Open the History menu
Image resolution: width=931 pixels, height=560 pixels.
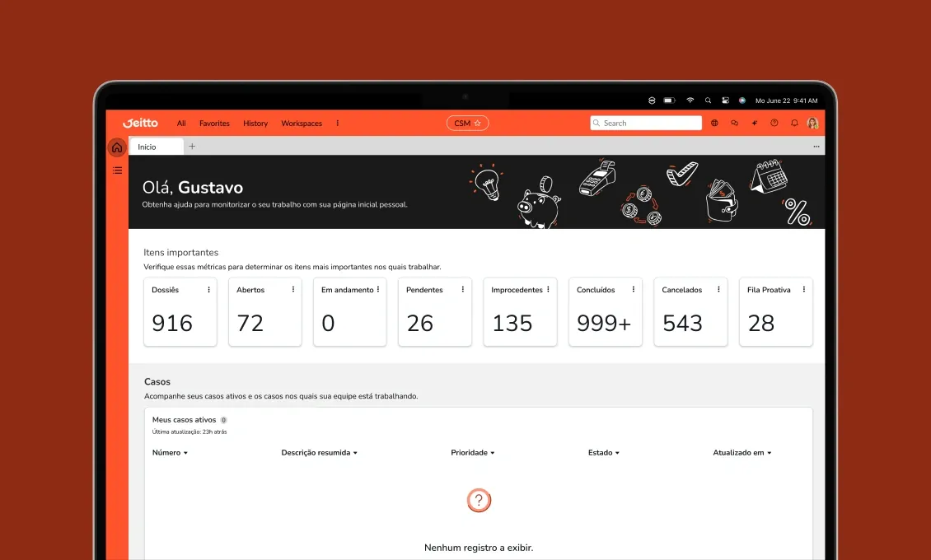[x=255, y=124]
